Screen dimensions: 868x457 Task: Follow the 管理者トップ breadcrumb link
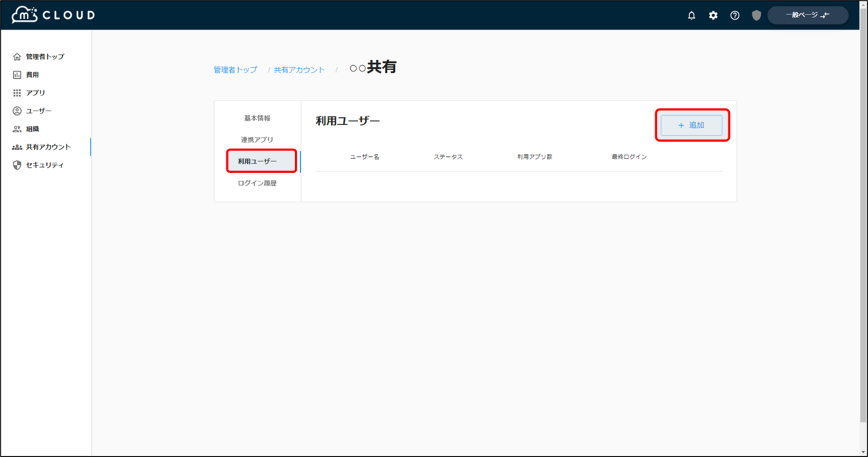point(235,69)
